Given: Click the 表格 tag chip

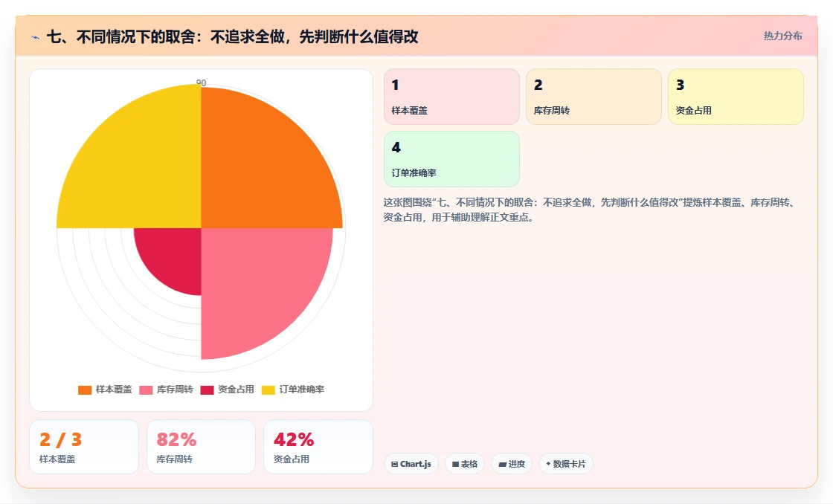Looking at the screenshot, I should click(x=465, y=464).
